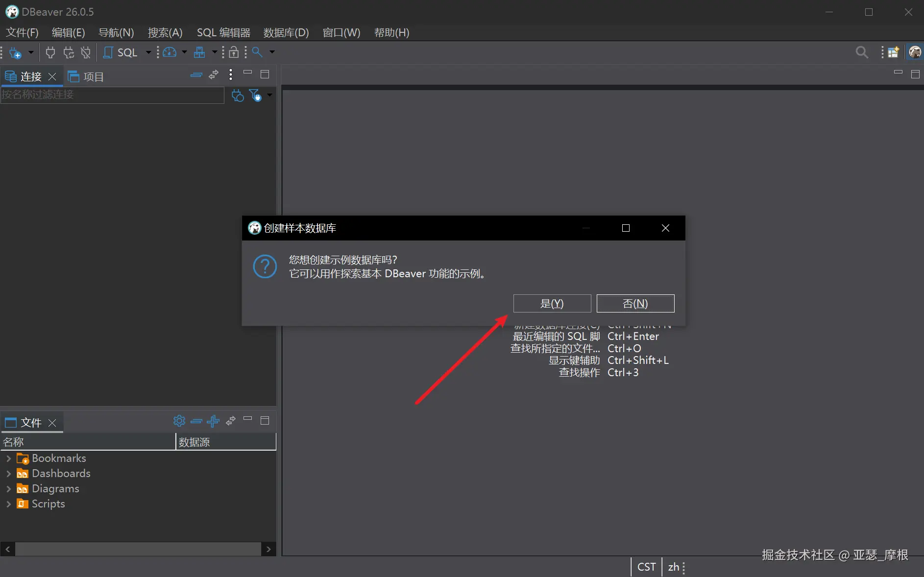Screen dimensions: 924x577
Task: Open the dashboard icon dropdown arrow
Action: click(184, 52)
